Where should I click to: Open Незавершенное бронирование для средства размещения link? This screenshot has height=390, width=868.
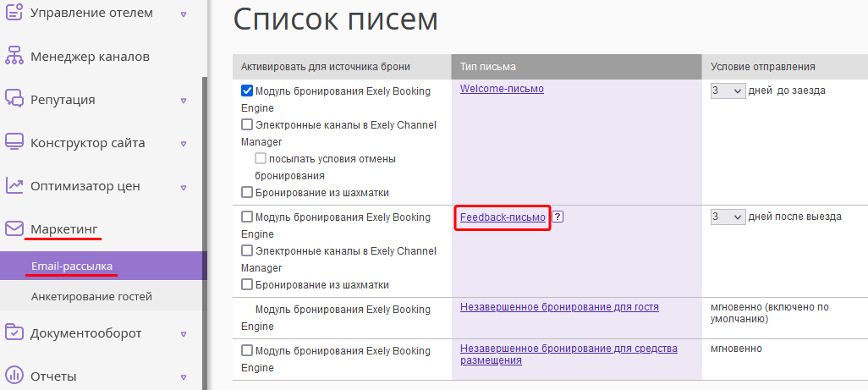[569, 354]
